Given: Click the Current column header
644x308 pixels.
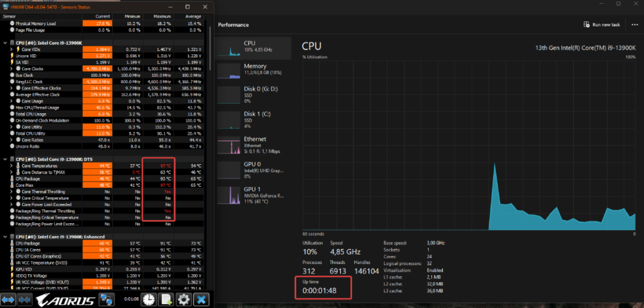Looking at the screenshot, I should coord(97,16).
